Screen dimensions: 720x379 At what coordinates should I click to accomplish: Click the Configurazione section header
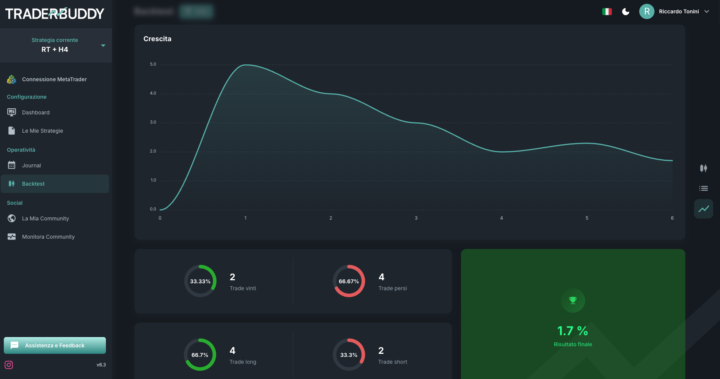click(27, 97)
